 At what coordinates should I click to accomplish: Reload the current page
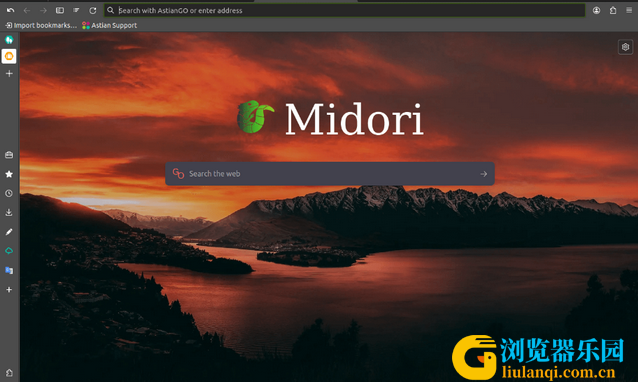(x=93, y=11)
